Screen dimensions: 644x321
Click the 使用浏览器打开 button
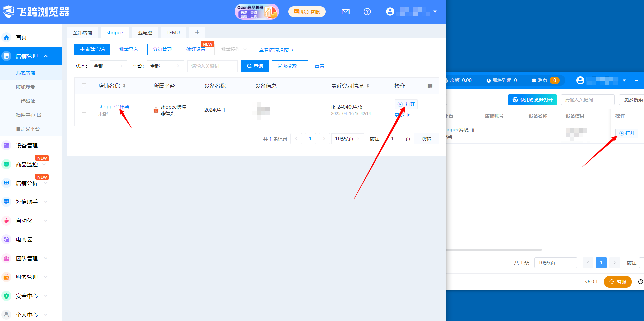[x=532, y=100]
